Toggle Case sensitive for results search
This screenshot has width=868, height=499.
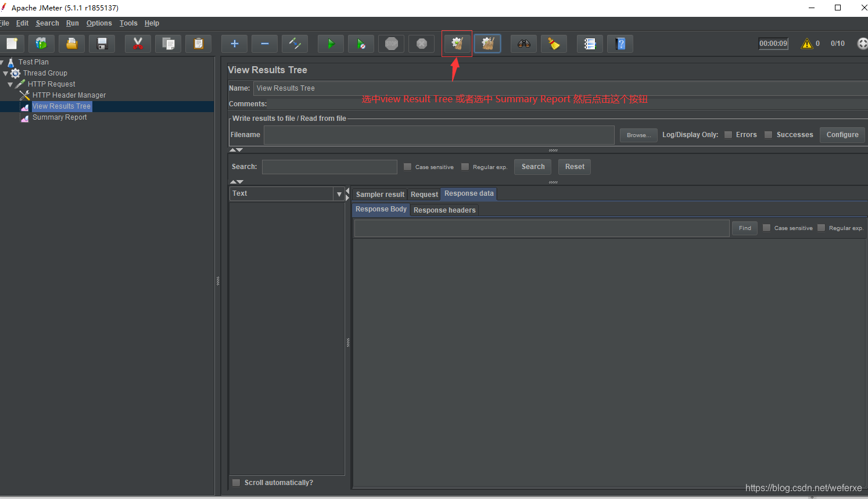tap(407, 167)
